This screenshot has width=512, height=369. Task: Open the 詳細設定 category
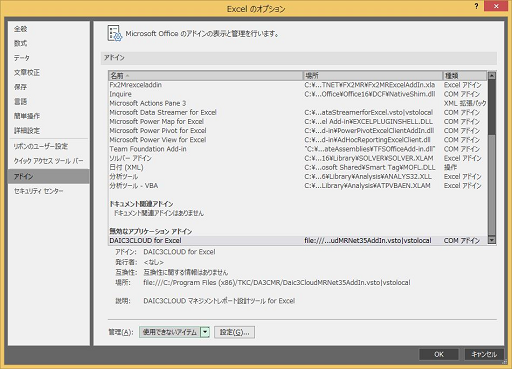49,131
